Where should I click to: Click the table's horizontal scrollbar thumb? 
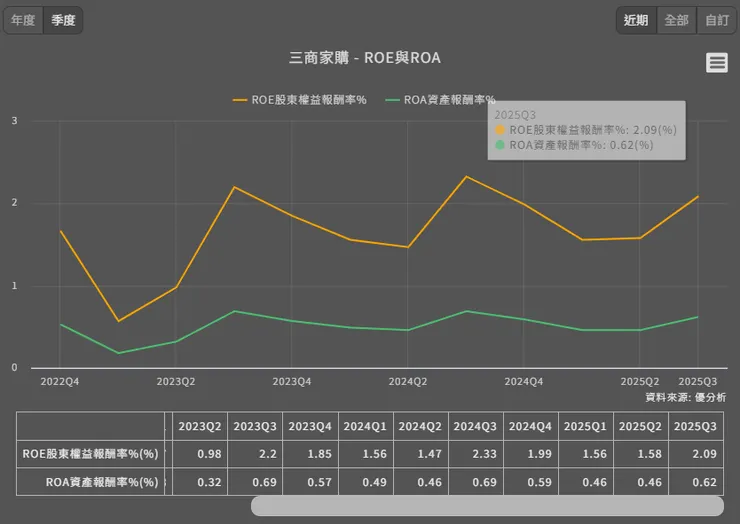pyautogui.click(x=487, y=506)
